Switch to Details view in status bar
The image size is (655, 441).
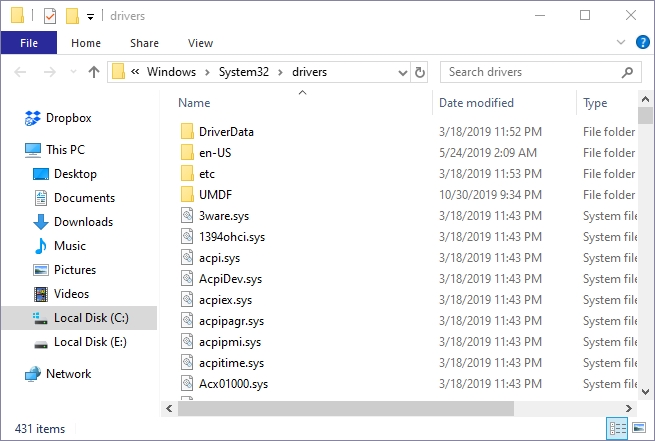(x=617, y=428)
